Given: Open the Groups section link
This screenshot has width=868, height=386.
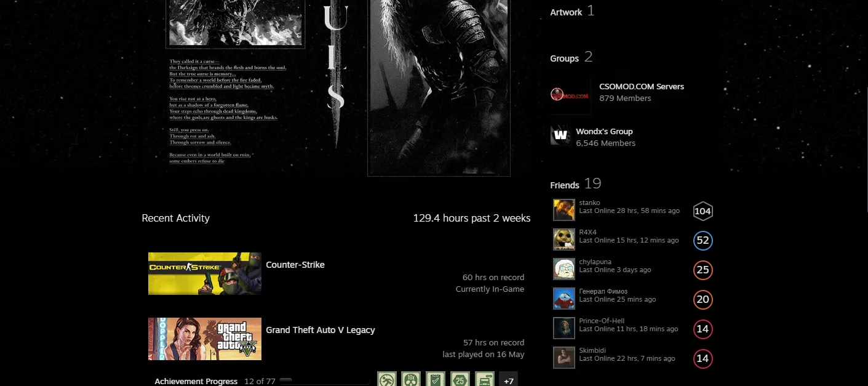Looking at the screenshot, I should coord(564,58).
